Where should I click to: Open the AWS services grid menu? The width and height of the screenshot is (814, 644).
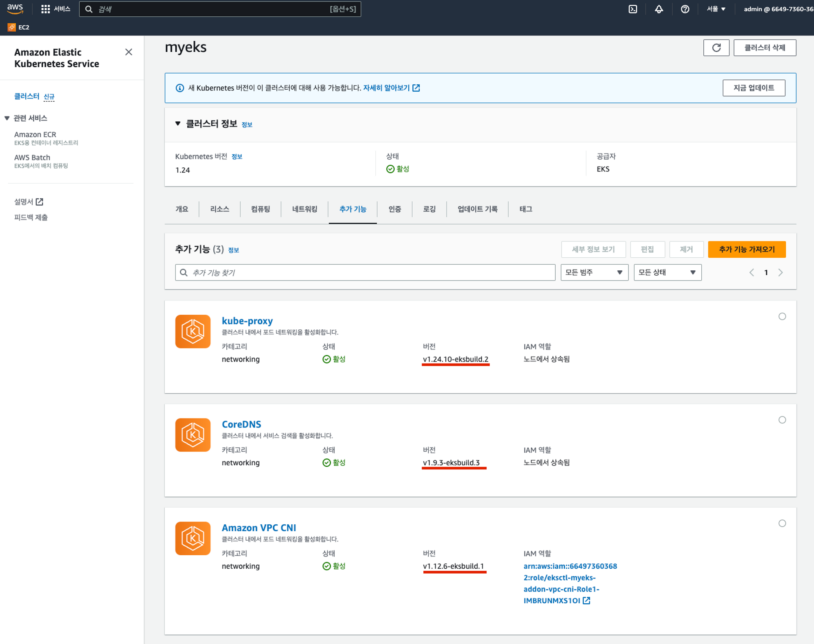pyautogui.click(x=46, y=9)
